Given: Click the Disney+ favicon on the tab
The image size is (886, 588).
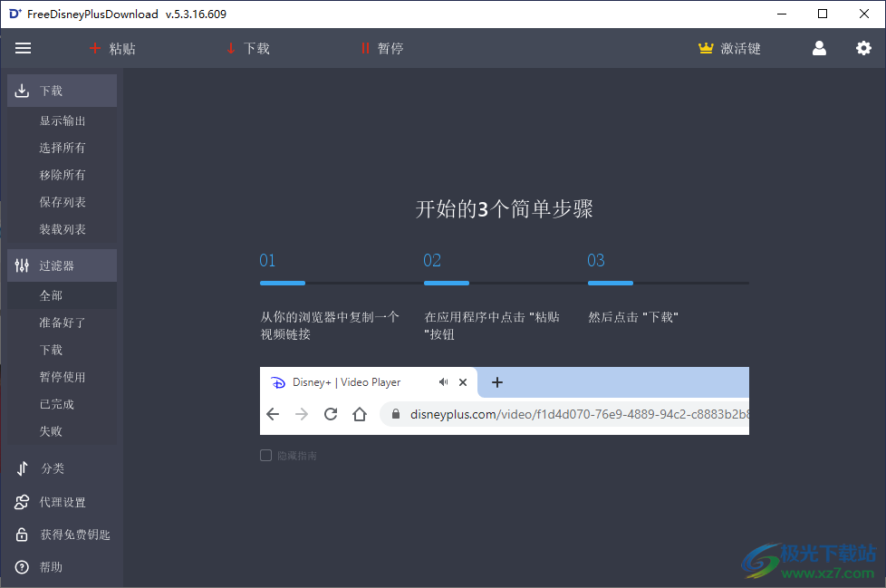Looking at the screenshot, I should point(278,382).
